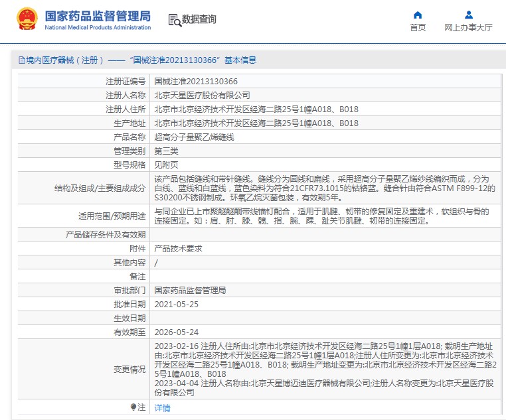Click the 变更情况 row label
This screenshot has width=506, height=420.
(129, 369)
